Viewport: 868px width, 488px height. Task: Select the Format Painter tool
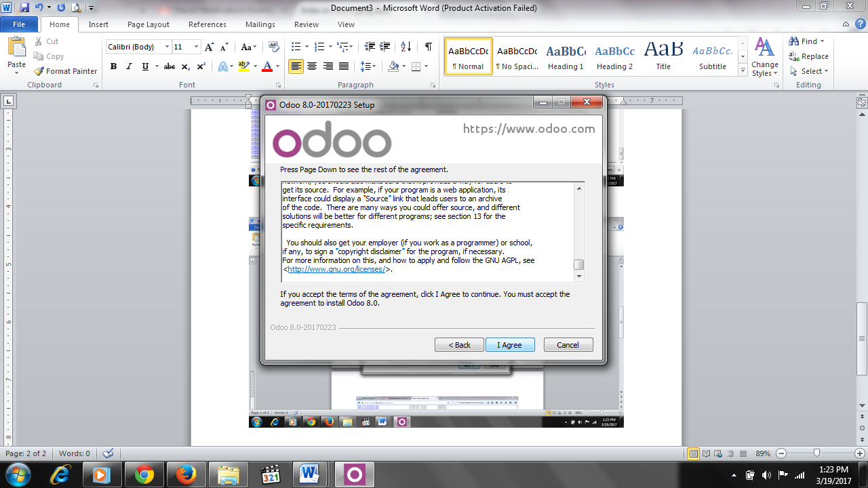coord(66,71)
